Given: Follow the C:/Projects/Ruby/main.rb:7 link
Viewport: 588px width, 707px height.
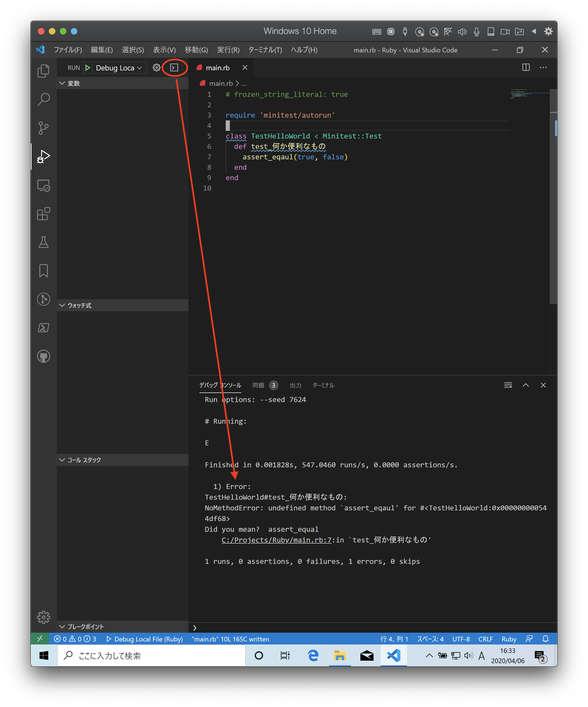Looking at the screenshot, I should tap(276, 540).
